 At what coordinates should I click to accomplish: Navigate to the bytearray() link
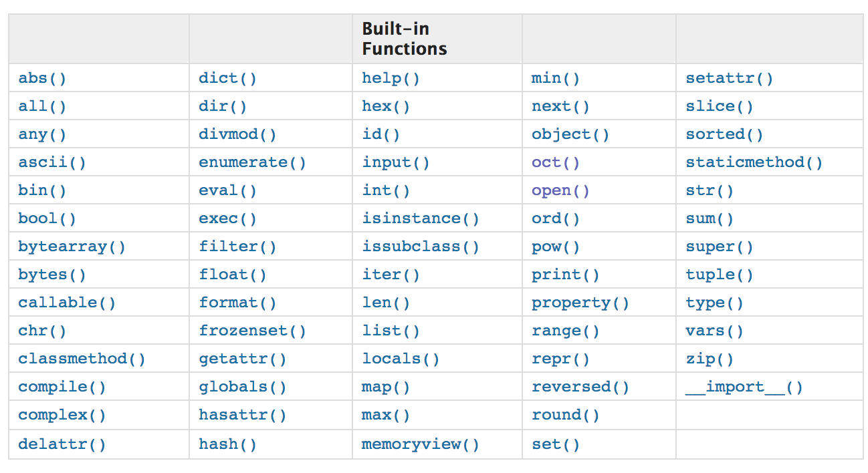tap(72, 247)
